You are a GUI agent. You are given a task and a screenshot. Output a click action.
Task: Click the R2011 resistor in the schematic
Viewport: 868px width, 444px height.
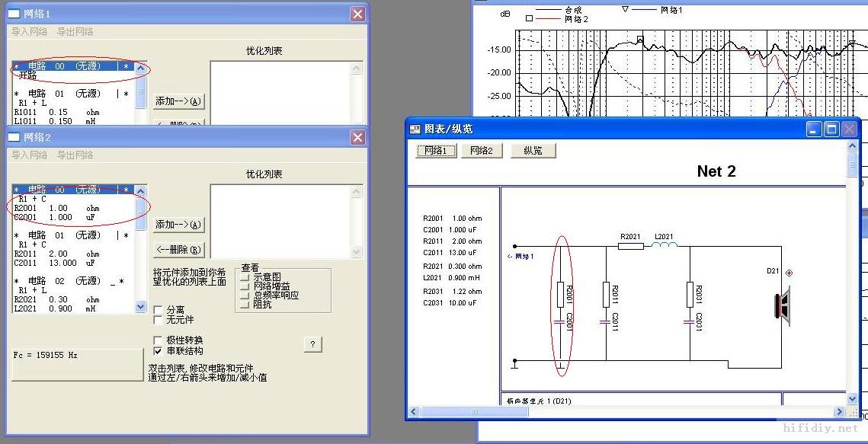point(606,294)
